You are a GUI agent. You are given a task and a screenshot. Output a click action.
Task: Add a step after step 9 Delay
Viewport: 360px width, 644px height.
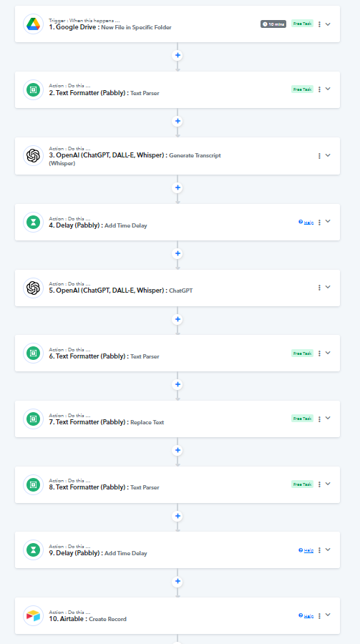pos(177,581)
